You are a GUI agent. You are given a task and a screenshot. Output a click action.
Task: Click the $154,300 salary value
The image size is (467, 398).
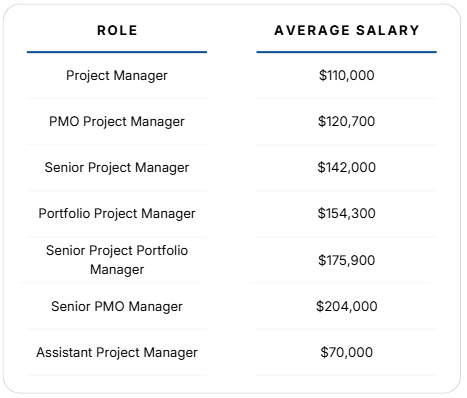(x=347, y=213)
